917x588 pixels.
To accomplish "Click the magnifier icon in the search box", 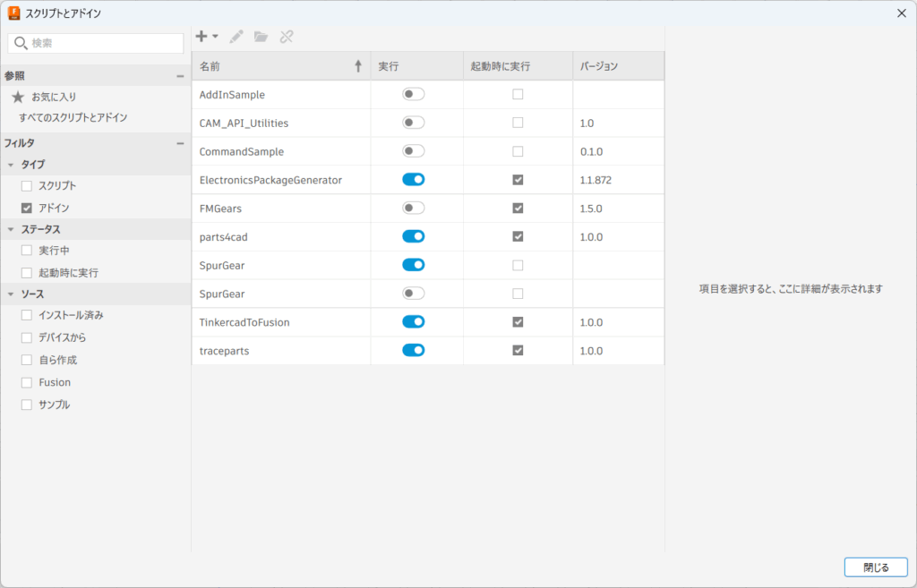I will point(21,43).
